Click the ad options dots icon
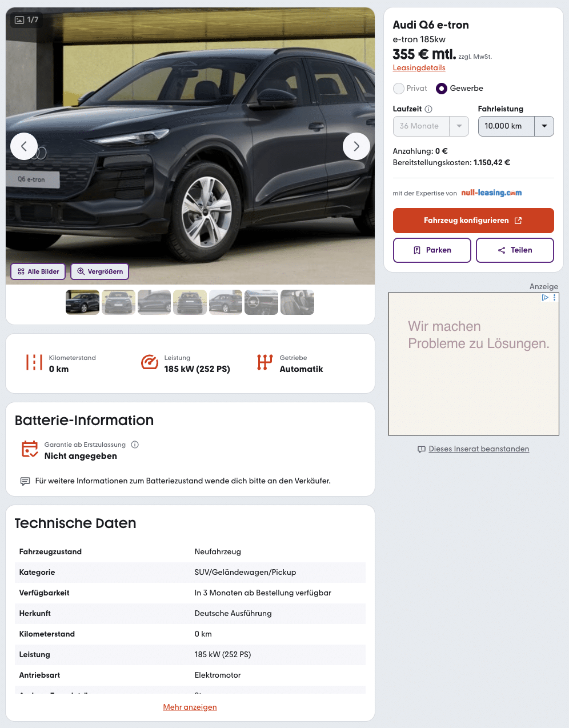Image resolution: width=569 pixels, height=728 pixels. click(554, 298)
